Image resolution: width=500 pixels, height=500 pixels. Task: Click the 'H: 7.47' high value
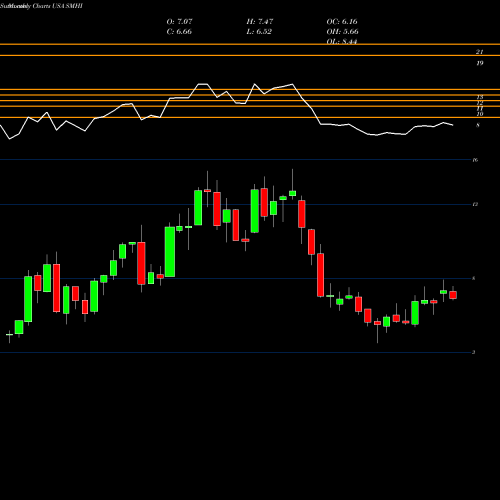point(260,22)
